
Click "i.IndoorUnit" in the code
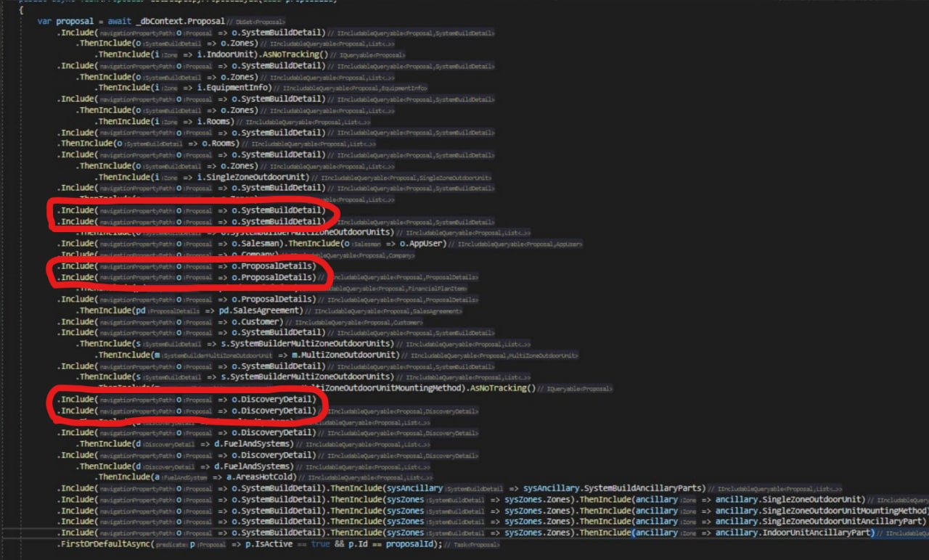[226, 54]
